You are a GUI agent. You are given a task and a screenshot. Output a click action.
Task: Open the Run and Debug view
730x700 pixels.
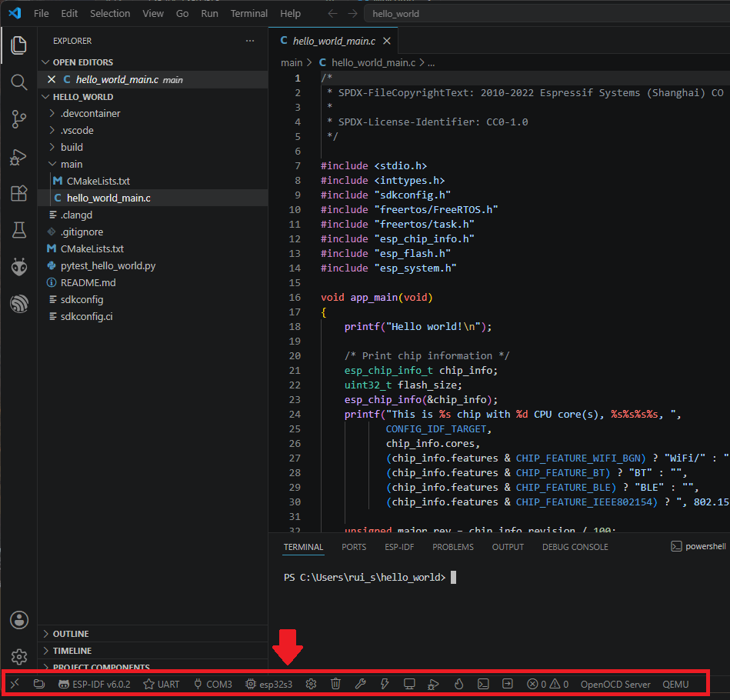coord(18,157)
